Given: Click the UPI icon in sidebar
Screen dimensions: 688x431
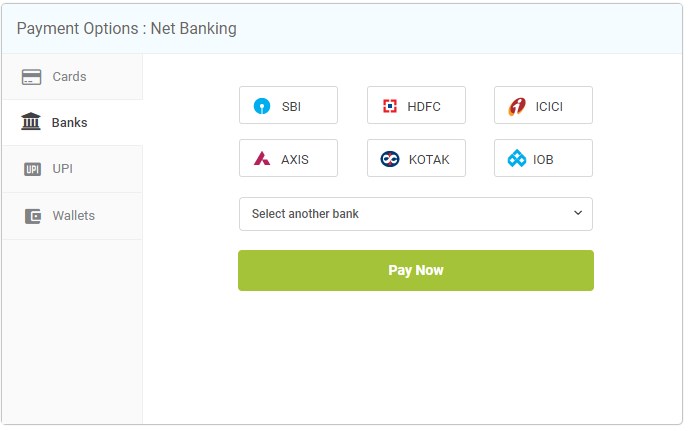Looking at the screenshot, I should click(32, 169).
